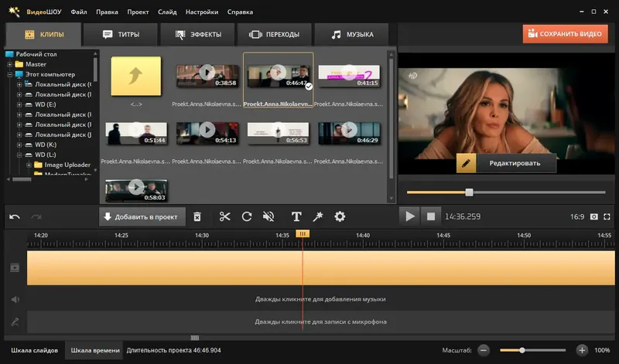The height and width of the screenshot is (364, 619).
Task: Open the Файл menu
Action: click(x=79, y=12)
